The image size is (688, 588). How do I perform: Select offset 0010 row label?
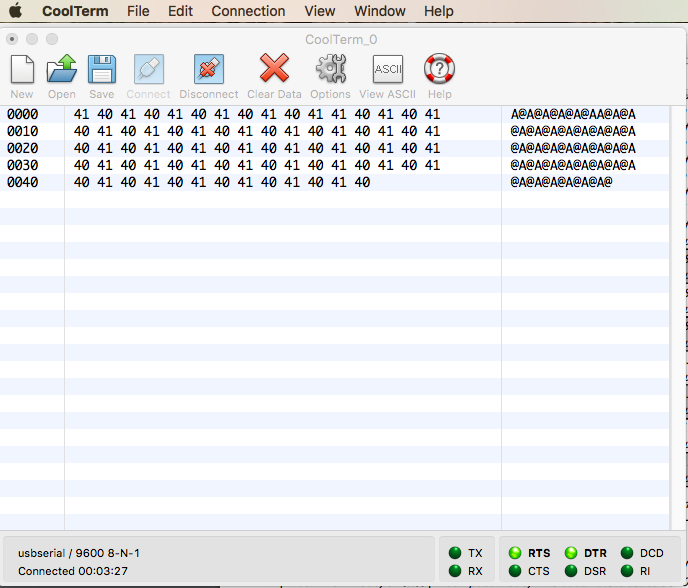pos(22,131)
